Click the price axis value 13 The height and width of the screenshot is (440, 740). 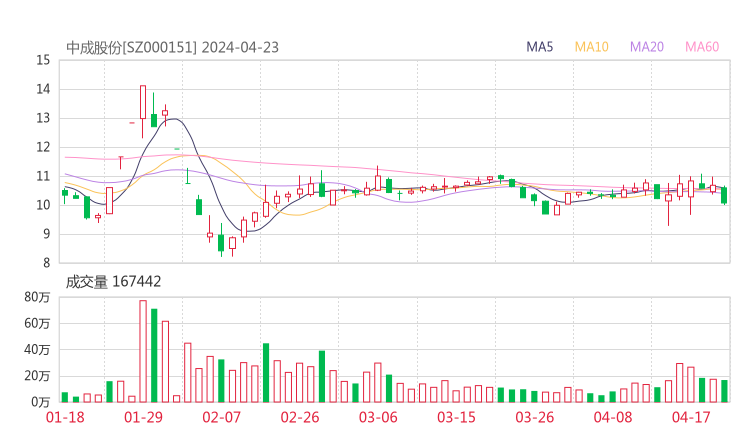coord(43,118)
